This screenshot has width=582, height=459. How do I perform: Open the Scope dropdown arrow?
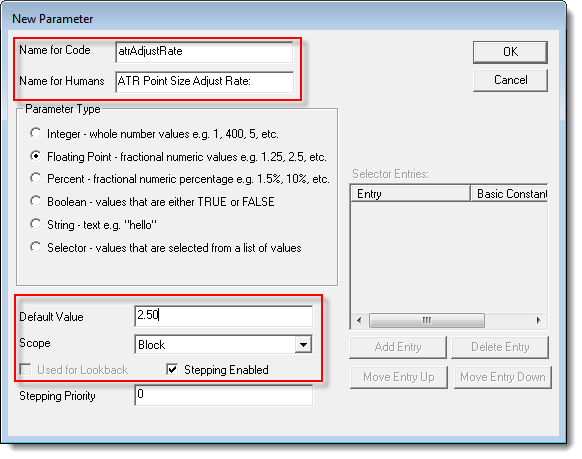[x=303, y=345]
